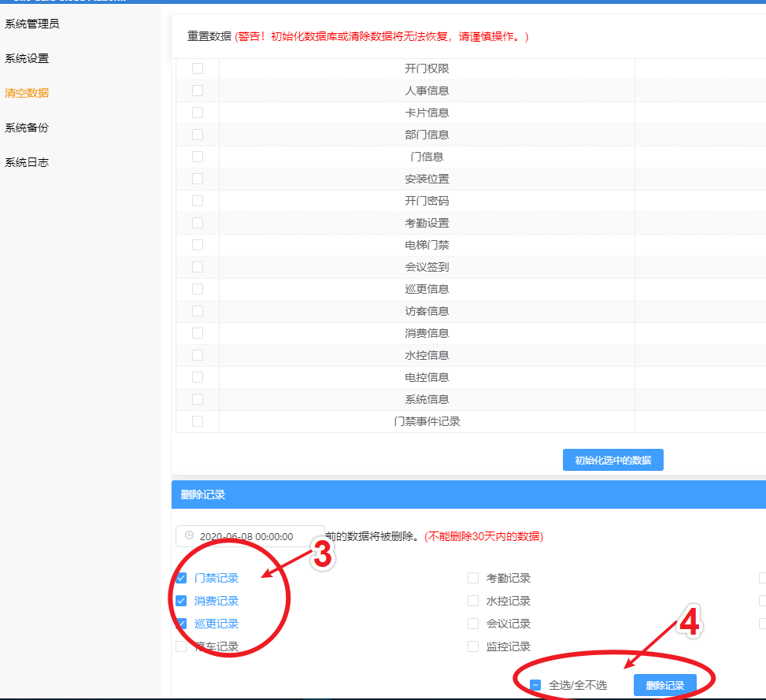Open 系统备份 page
Viewport: 766px width, 700px height.
click(x=27, y=128)
